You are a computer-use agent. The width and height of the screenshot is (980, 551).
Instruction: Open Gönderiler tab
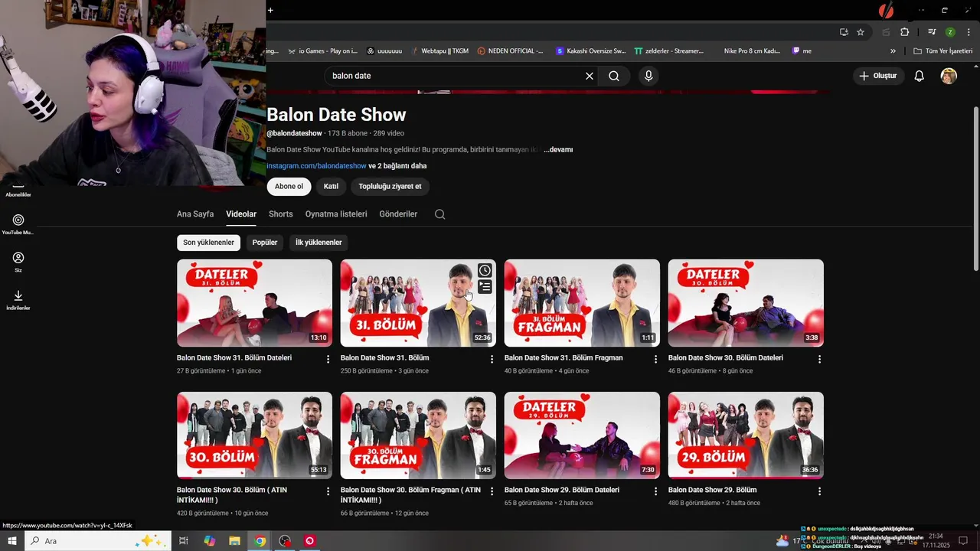tap(398, 214)
